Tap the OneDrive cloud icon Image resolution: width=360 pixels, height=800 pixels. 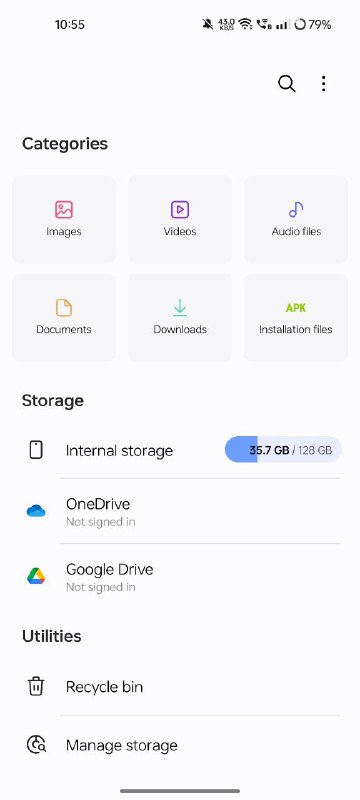pos(36,511)
